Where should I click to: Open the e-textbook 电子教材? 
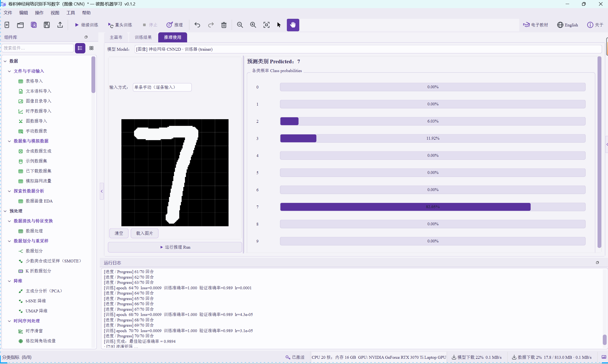535,25
